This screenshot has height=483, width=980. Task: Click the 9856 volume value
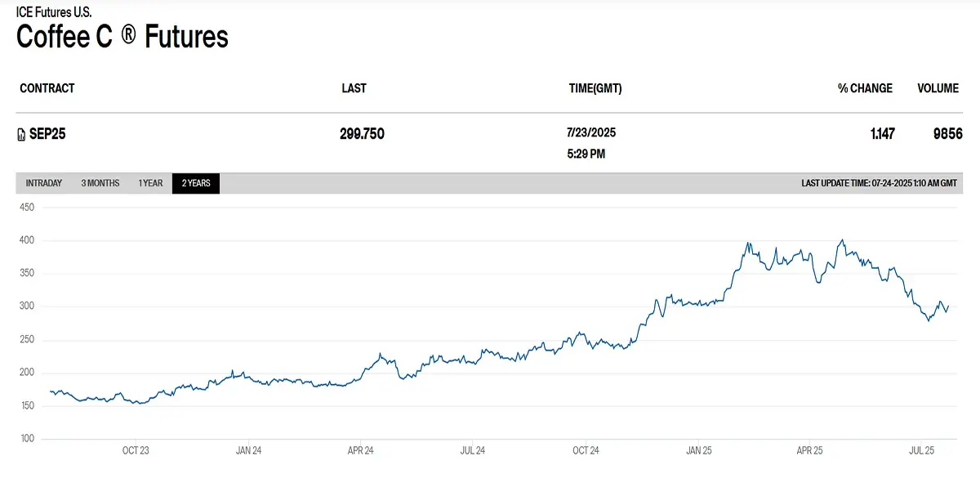pos(947,134)
